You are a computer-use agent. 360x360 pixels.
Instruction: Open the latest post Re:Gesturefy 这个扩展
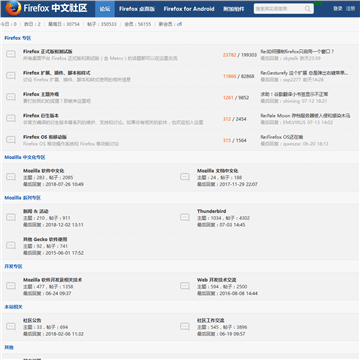(304, 73)
